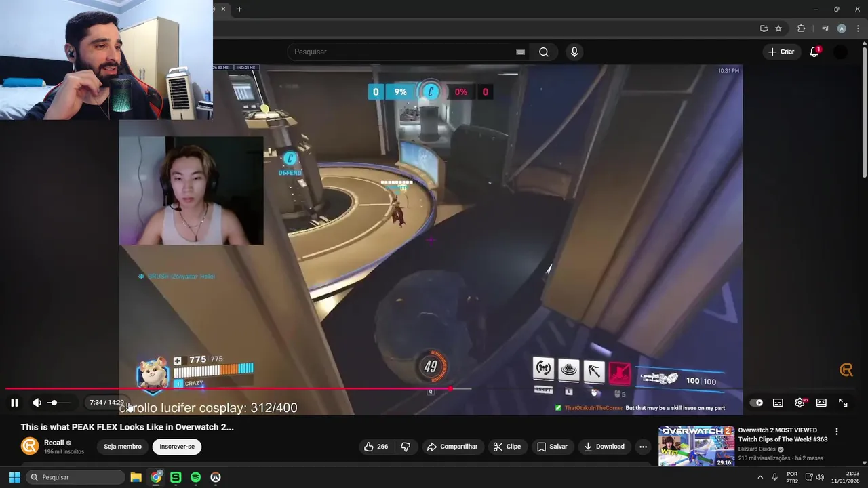Click the Download button
Viewport: 868px width, 488px height.
pyautogui.click(x=604, y=447)
